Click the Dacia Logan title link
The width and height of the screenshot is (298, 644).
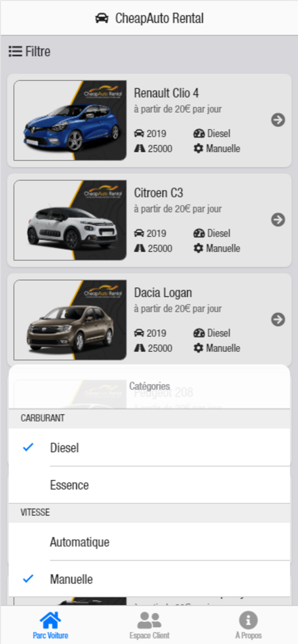coord(163,293)
